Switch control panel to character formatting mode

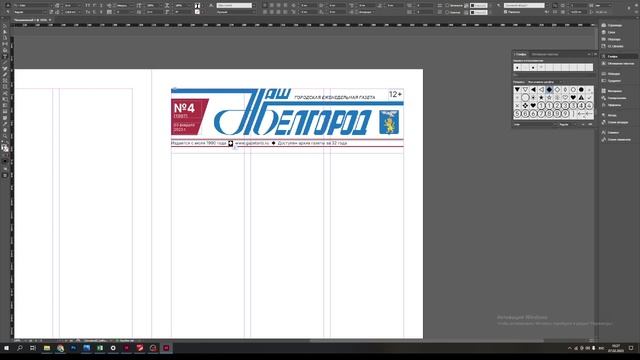(x=8, y=5)
